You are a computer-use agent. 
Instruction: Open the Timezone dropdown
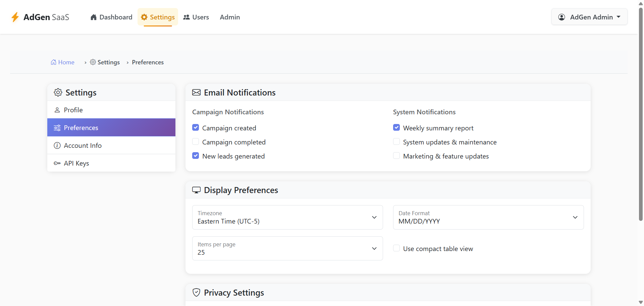coord(287,217)
